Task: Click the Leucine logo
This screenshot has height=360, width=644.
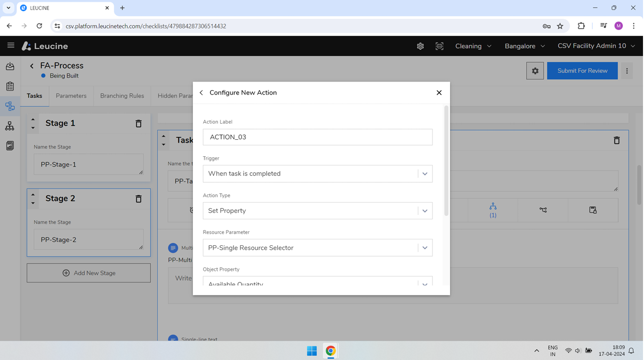Action: pos(45,46)
